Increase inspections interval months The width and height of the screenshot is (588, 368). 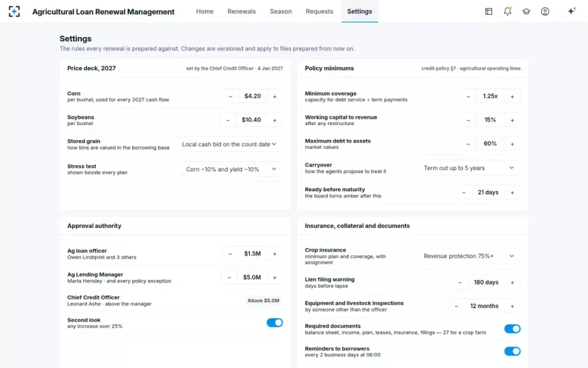[513, 306]
